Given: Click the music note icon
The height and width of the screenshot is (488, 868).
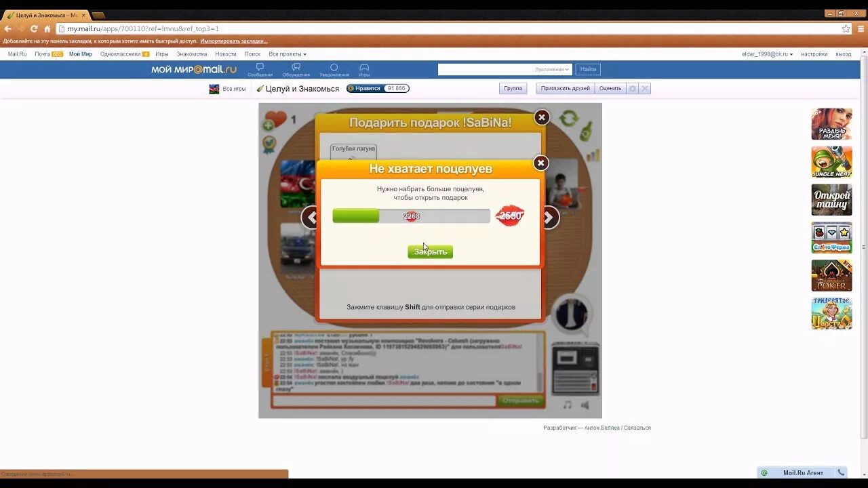Looking at the screenshot, I should [x=568, y=405].
